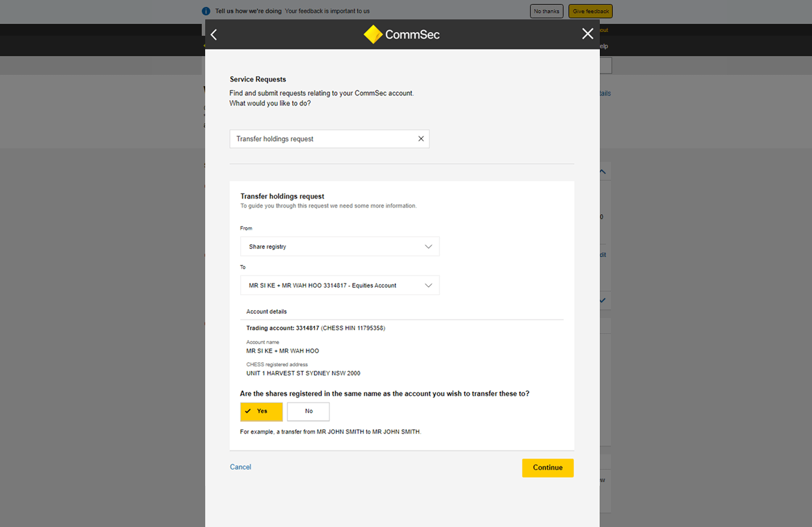Click the Continue button

[x=547, y=468]
